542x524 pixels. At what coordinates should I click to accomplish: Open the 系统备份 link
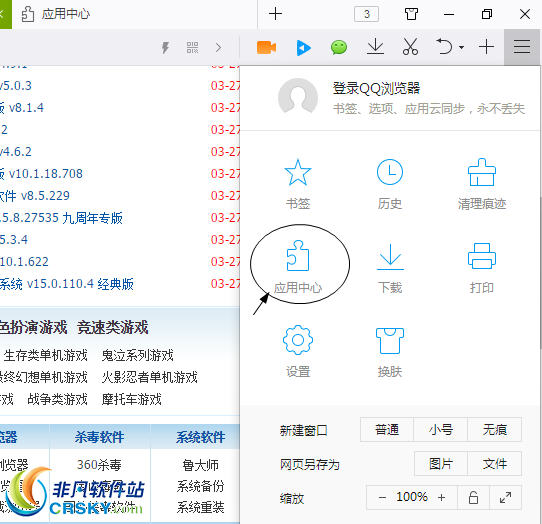click(200, 486)
